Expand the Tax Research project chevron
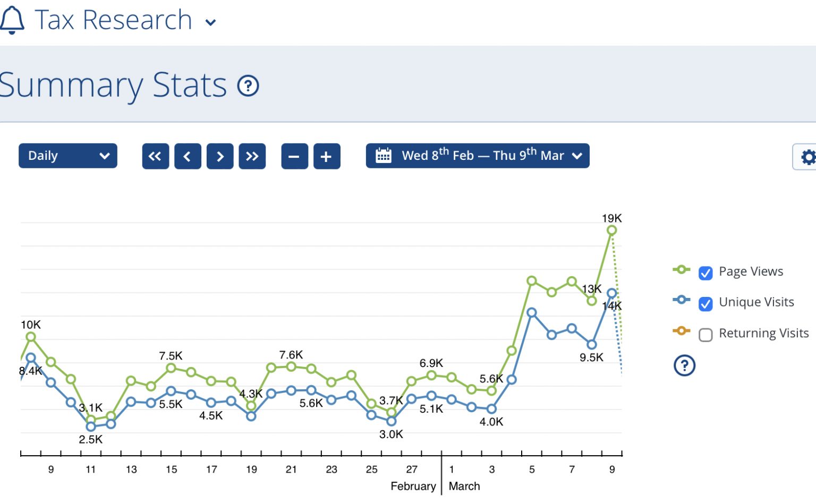 coord(211,22)
